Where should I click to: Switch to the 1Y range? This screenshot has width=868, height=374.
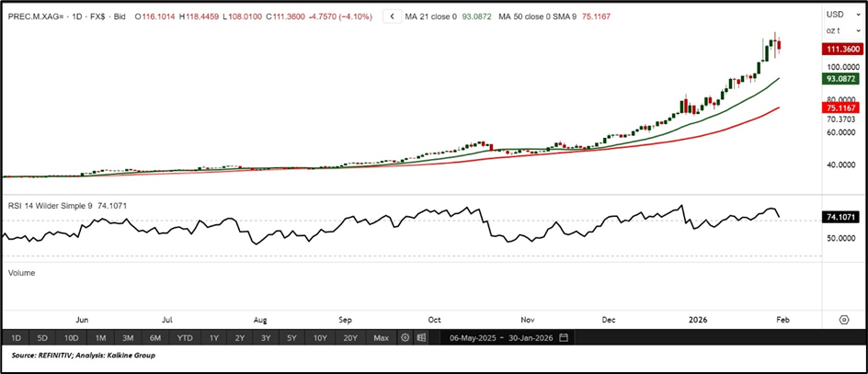[213, 337]
